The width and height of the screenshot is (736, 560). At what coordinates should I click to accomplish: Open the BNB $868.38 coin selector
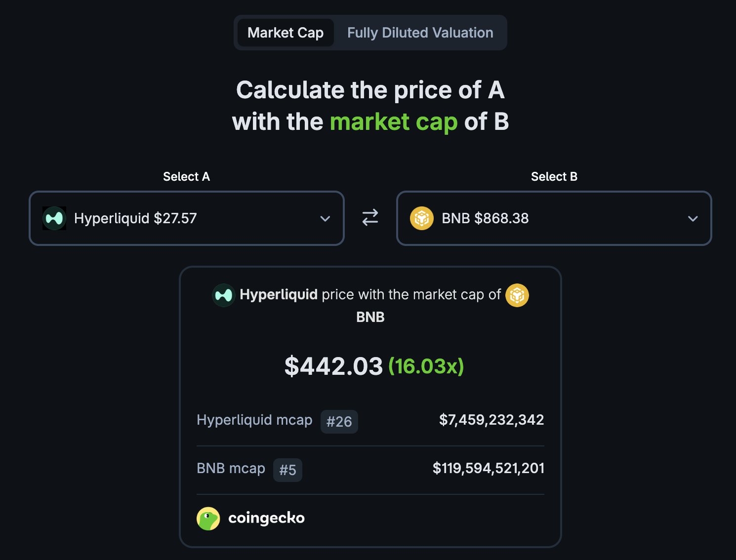click(x=485, y=218)
